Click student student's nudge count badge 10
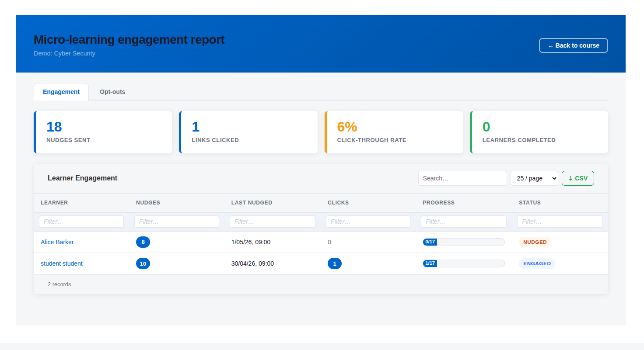The height and width of the screenshot is (350, 644). (x=143, y=263)
